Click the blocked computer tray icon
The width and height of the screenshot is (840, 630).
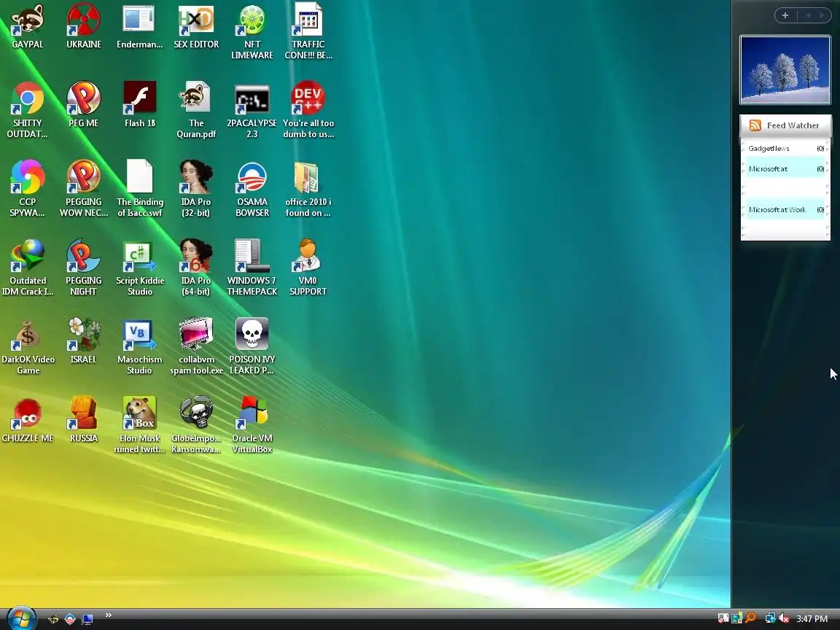tap(723, 618)
